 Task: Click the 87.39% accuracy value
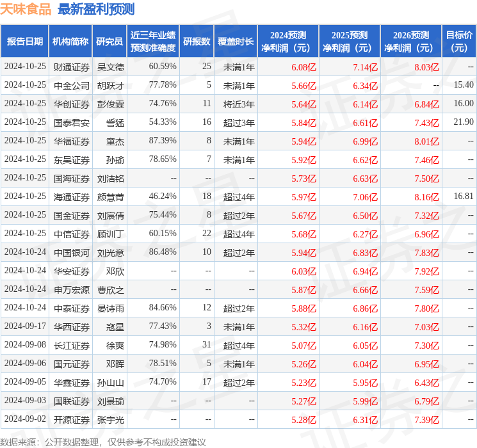point(163,140)
